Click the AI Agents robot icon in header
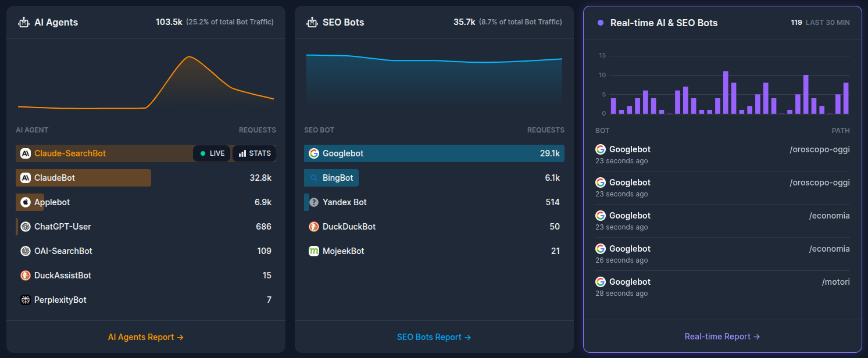The image size is (868, 358). pyautogui.click(x=24, y=23)
